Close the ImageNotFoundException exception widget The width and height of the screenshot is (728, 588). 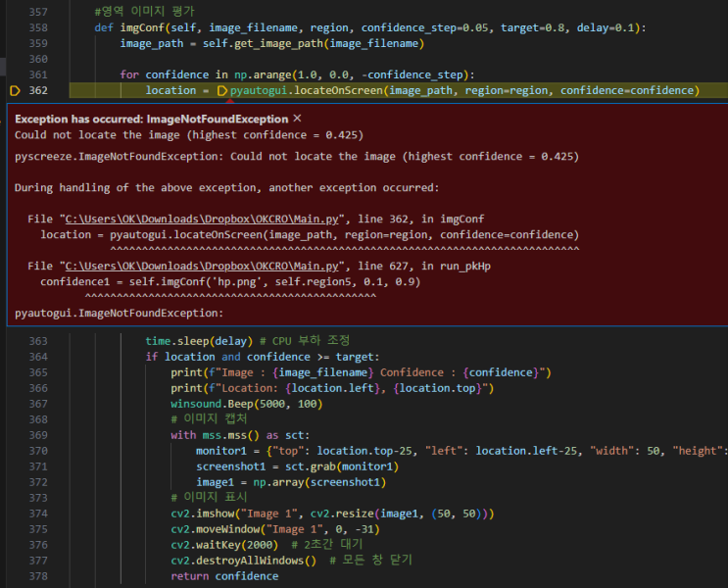point(298,118)
